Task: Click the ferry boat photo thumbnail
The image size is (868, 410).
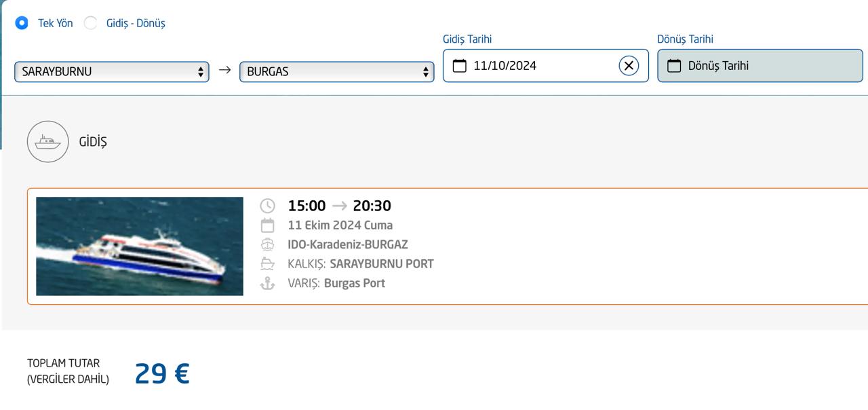Action: coord(140,246)
